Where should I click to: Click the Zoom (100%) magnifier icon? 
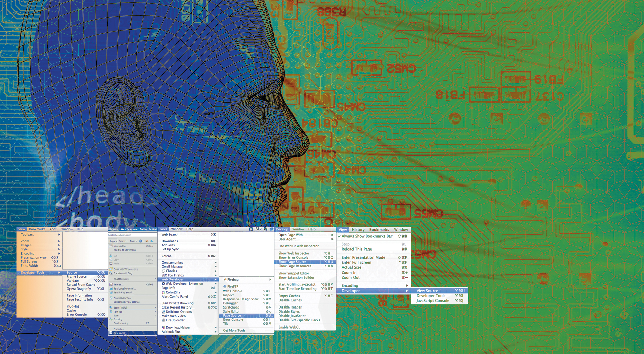pos(111,308)
